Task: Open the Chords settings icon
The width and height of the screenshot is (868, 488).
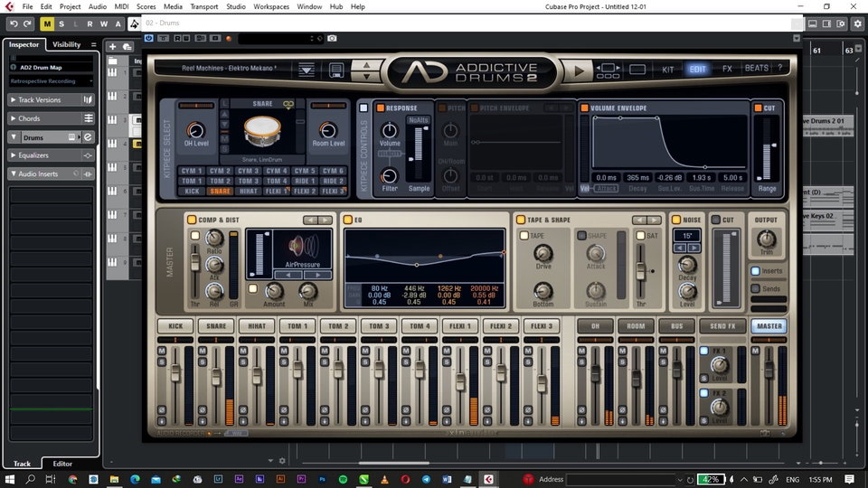Action: coord(88,118)
